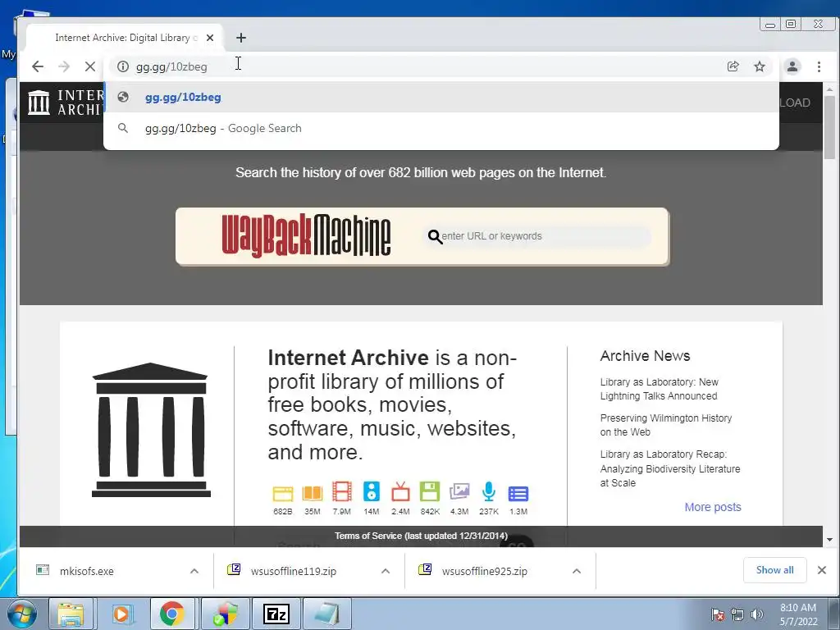Select the Internet Archive tab
840x630 pixels.
click(x=125, y=38)
